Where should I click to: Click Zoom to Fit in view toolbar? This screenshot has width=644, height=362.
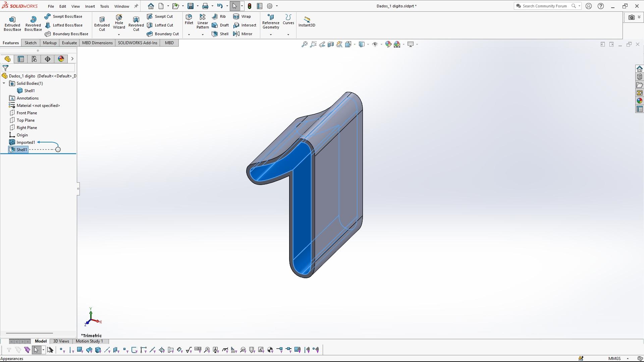tap(304, 44)
